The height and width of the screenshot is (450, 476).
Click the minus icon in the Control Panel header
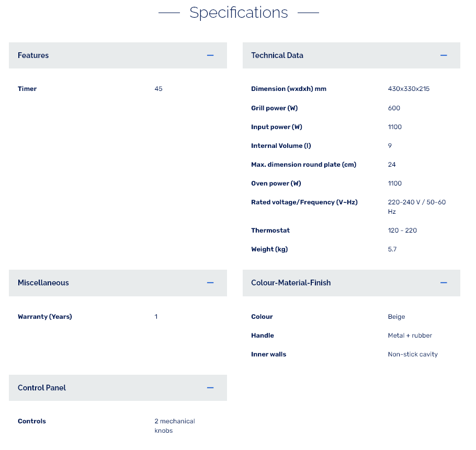click(x=210, y=388)
